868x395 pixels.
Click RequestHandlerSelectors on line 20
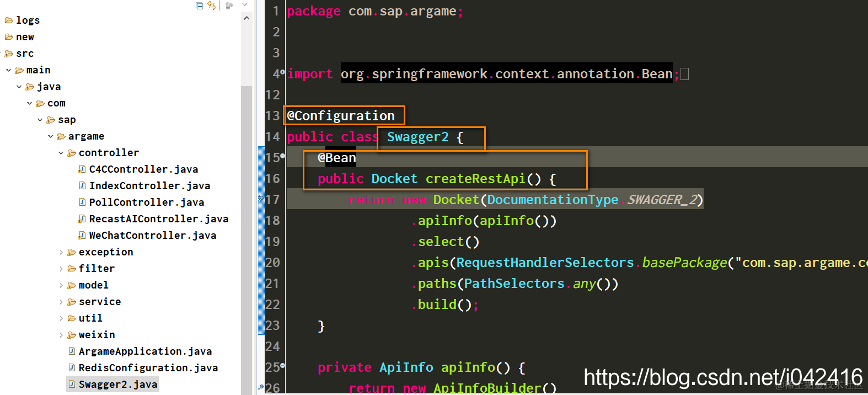click(545, 263)
